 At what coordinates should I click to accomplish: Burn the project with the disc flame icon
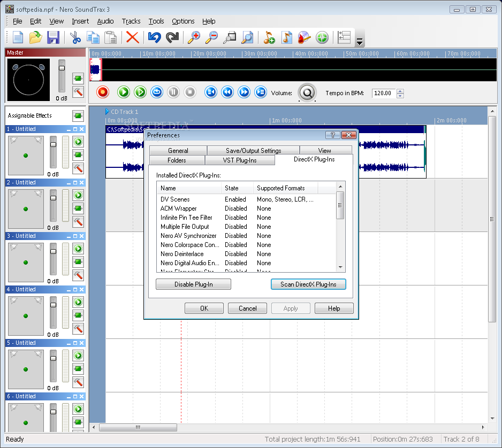304,38
